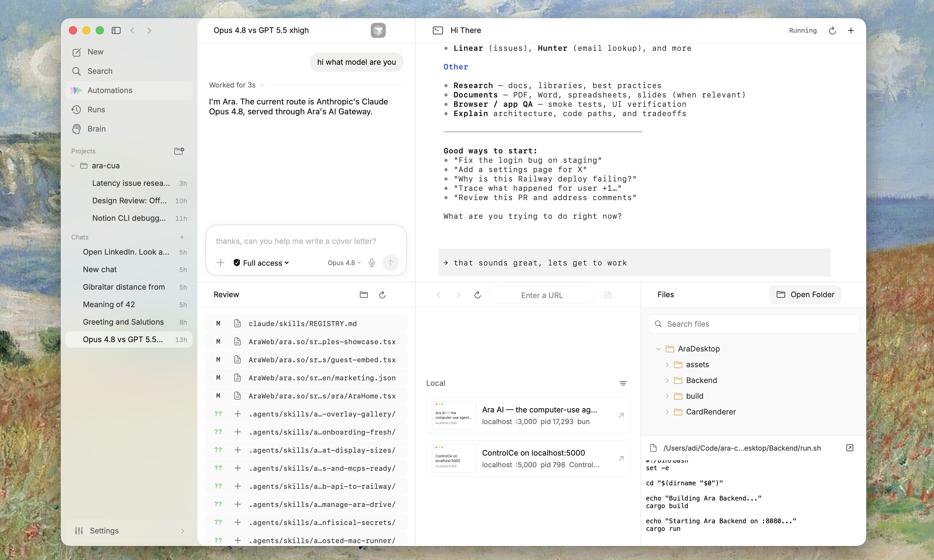Click the Open Folder button

805,295
